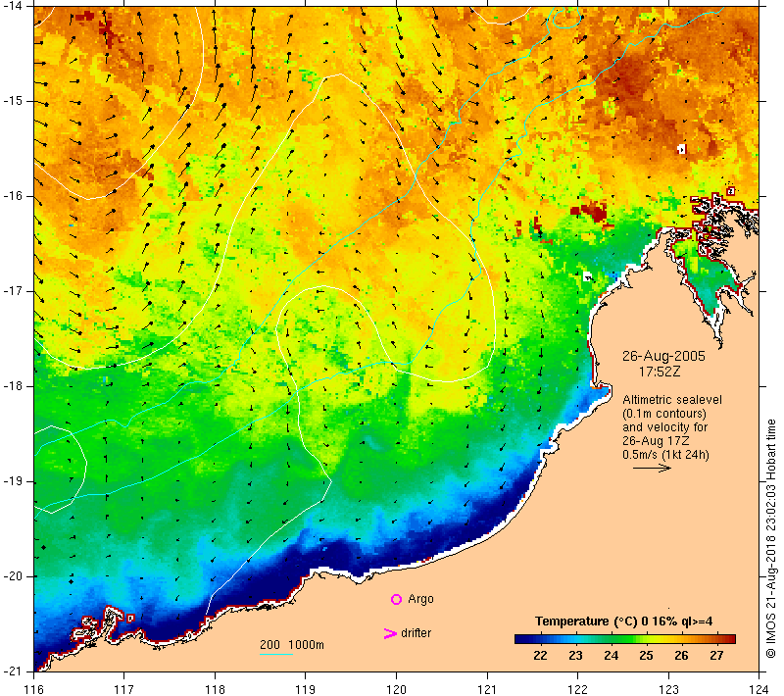The height and width of the screenshot is (696, 784).
Task: Click the '-17' latitude axis label
Action: (x=14, y=291)
